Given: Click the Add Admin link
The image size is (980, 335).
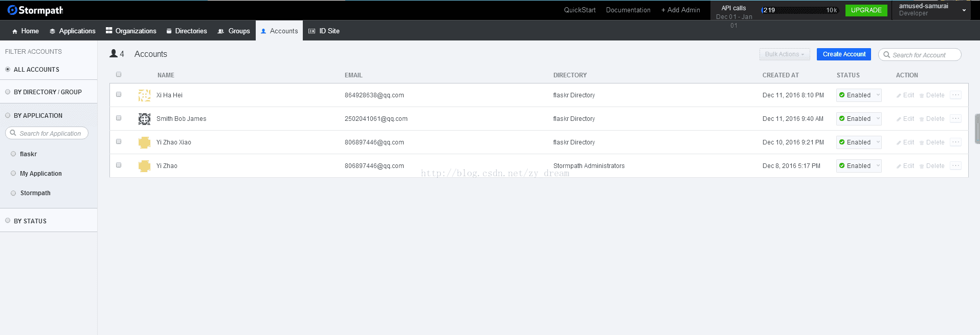Looking at the screenshot, I should coord(680,10).
